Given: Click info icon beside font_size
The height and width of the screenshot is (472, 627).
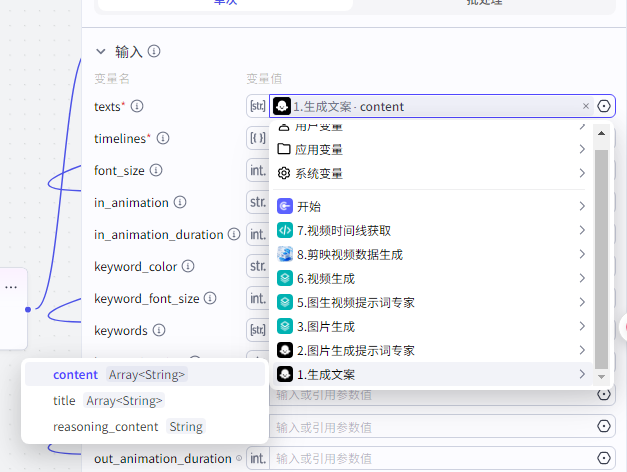Looking at the screenshot, I should (x=155, y=170).
